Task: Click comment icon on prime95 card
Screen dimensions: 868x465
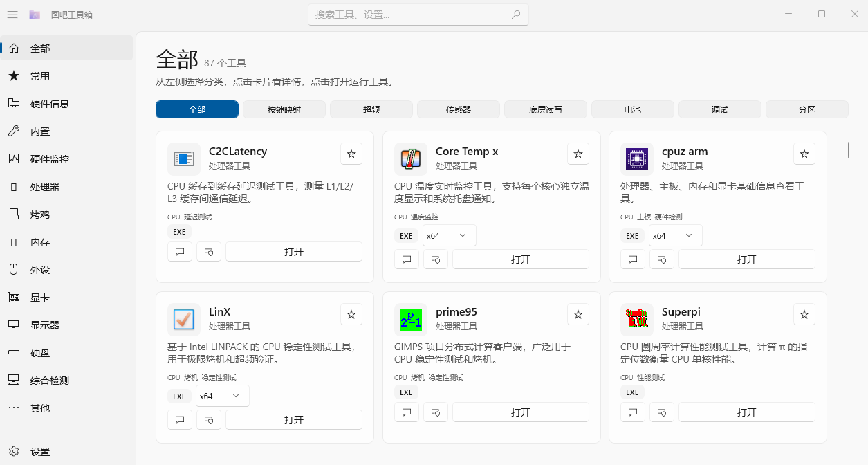Action: point(407,412)
